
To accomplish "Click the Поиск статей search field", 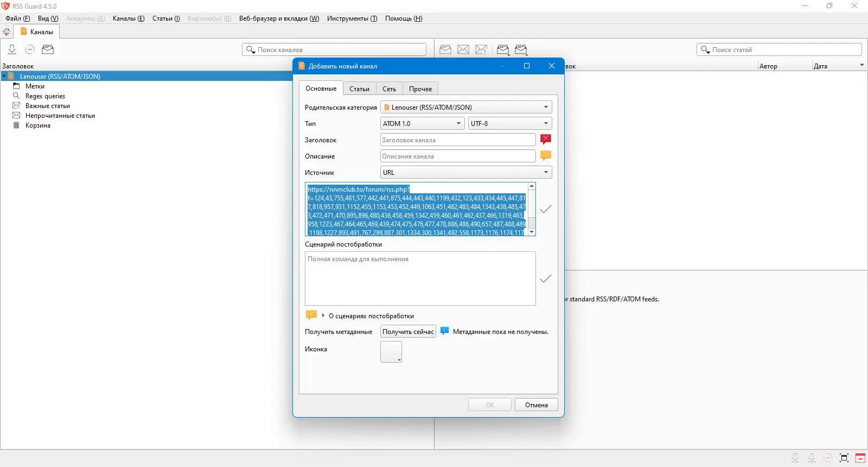I will click(x=779, y=49).
